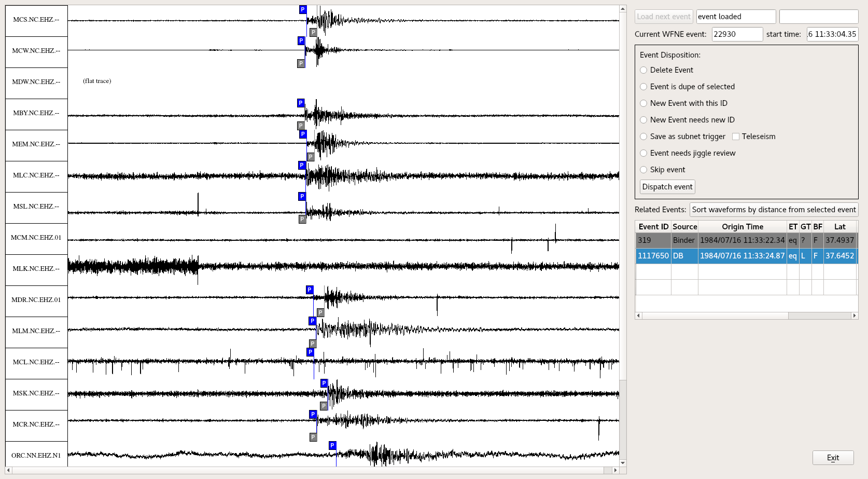Image resolution: width=868 pixels, height=479 pixels.
Task: Click related events table scroll right arrow
Action: [x=855, y=316]
